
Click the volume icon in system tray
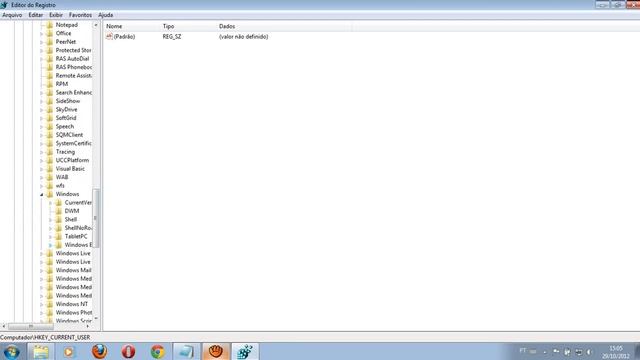point(589,352)
